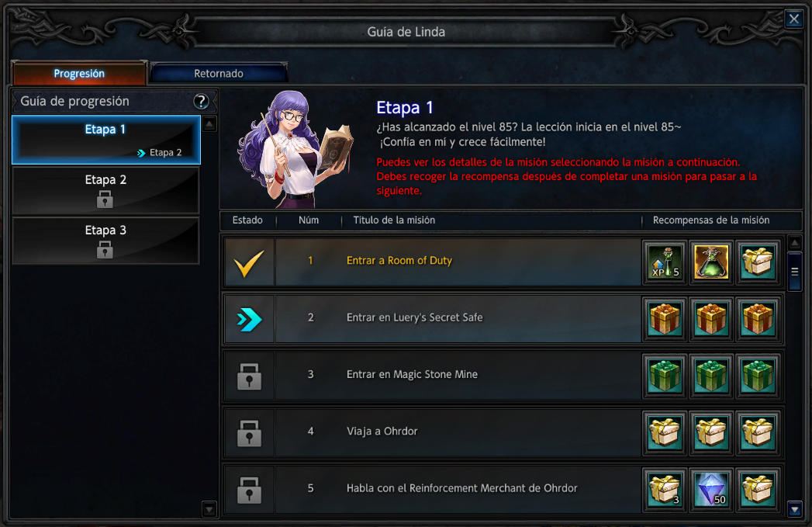Click the middle green gift box reward
The height and width of the screenshot is (527, 812).
pos(711,376)
